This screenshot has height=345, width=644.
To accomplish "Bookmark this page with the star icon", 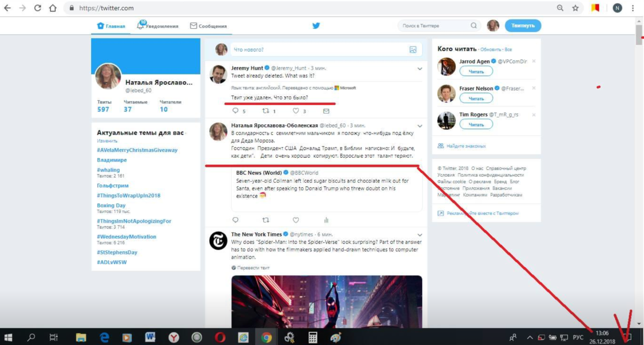I will click(575, 8).
